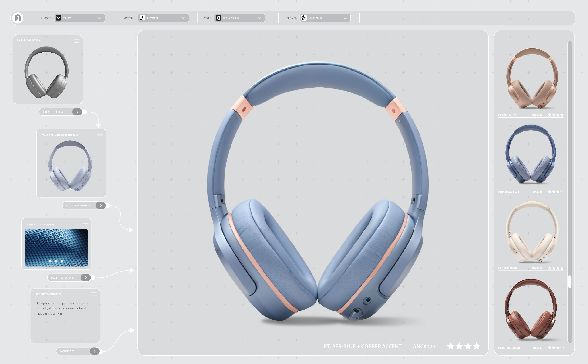This screenshot has width=588, height=364.
Task: Click the ChatGPT-Pro logo icon
Action: click(304, 18)
